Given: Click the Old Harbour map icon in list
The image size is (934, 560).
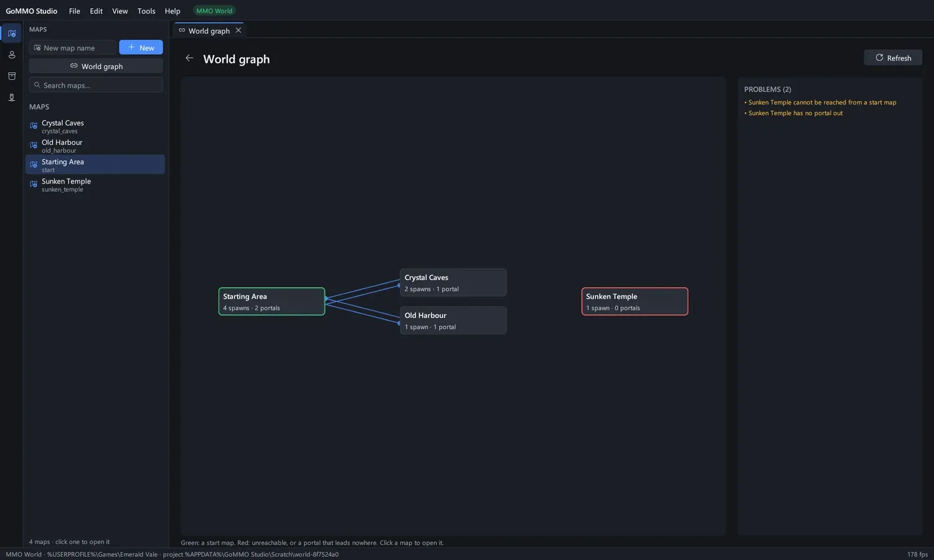Looking at the screenshot, I should pyautogui.click(x=34, y=145).
